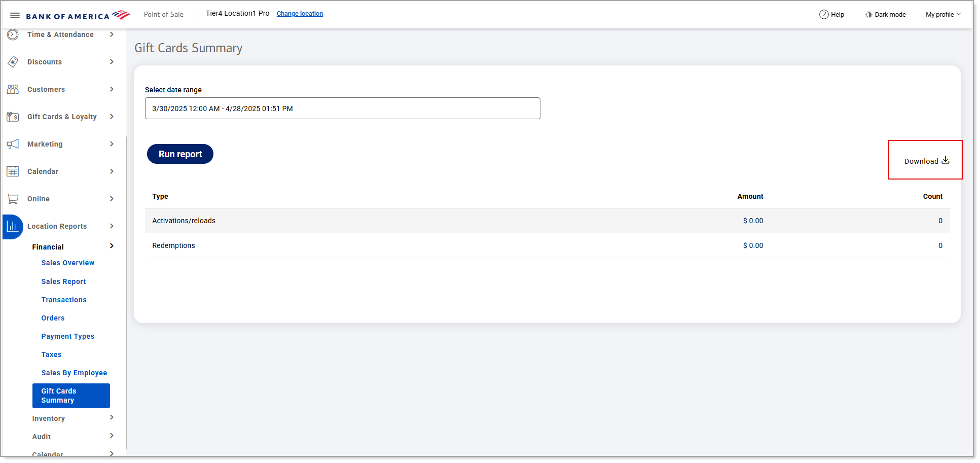Screen dimensions: 980x463
Task: Click the Gift Cards & Loyalty icon
Action: coord(13,117)
